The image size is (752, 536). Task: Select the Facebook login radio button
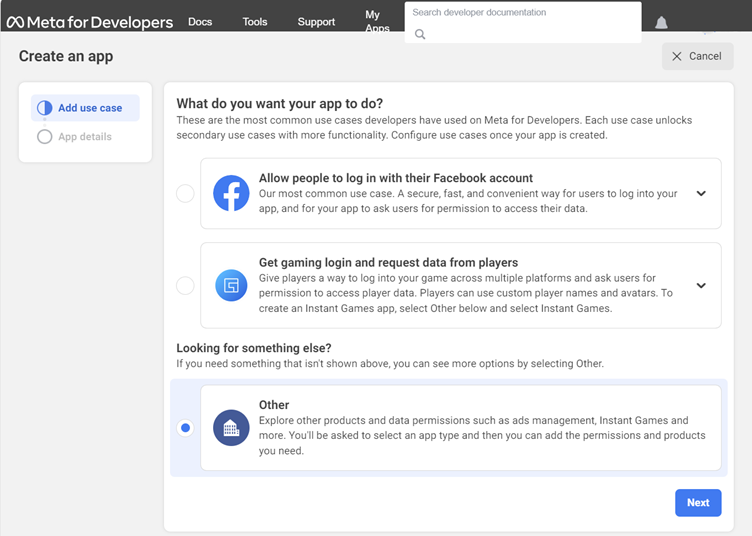(x=185, y=194)
